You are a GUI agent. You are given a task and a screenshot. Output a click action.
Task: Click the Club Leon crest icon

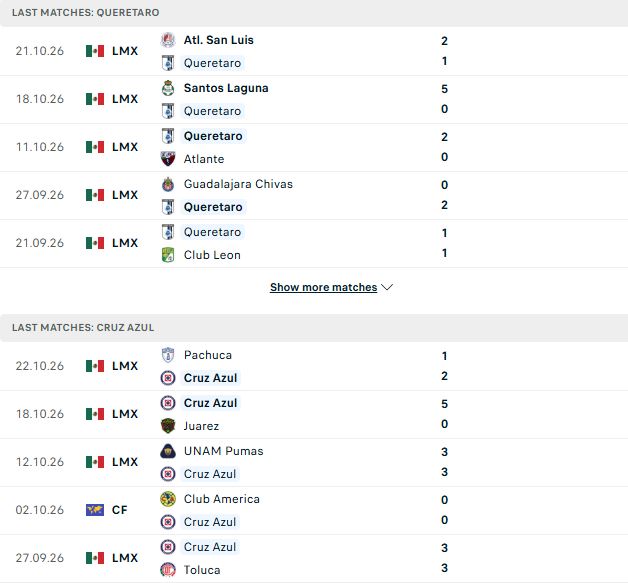tap(168, 255)
